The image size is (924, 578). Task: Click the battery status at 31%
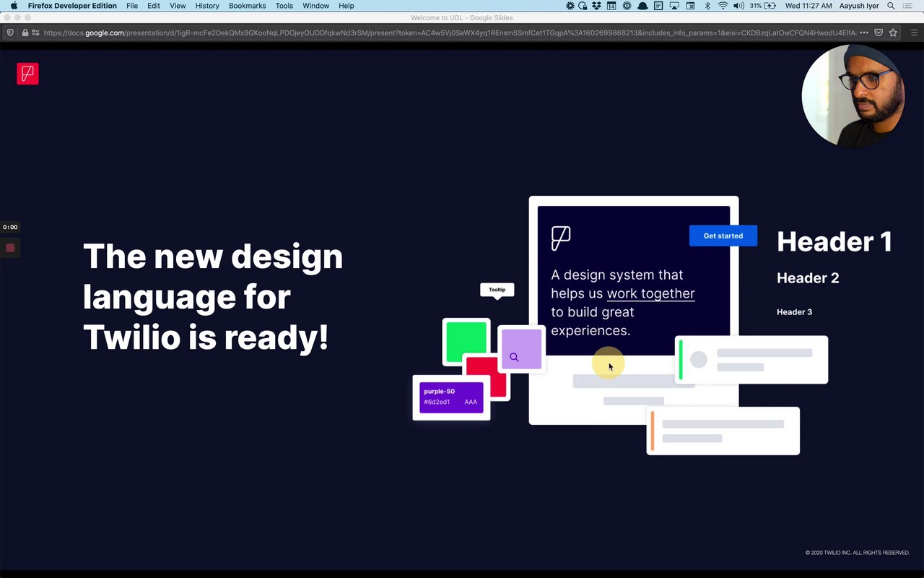[x=763, y=6]
